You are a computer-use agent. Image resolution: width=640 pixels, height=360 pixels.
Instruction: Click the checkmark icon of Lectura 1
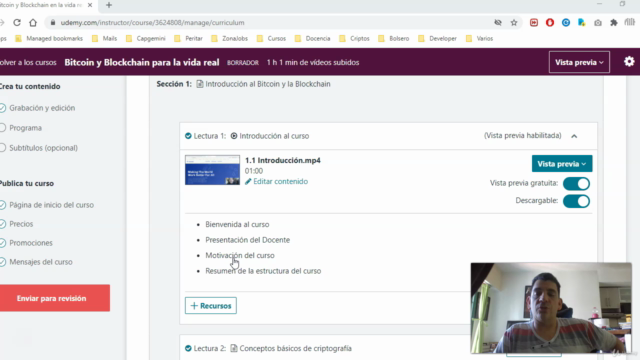tap(188, 136)
